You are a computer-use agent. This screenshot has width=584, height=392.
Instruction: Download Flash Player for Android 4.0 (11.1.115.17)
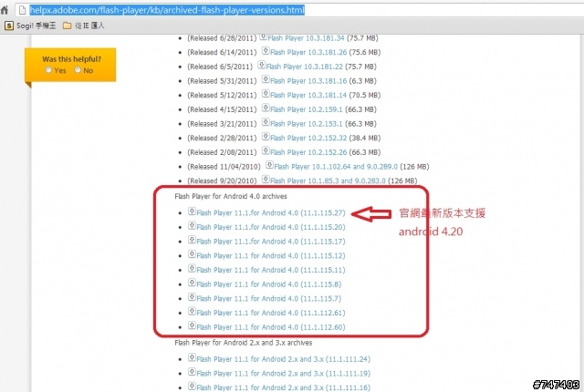271,242
